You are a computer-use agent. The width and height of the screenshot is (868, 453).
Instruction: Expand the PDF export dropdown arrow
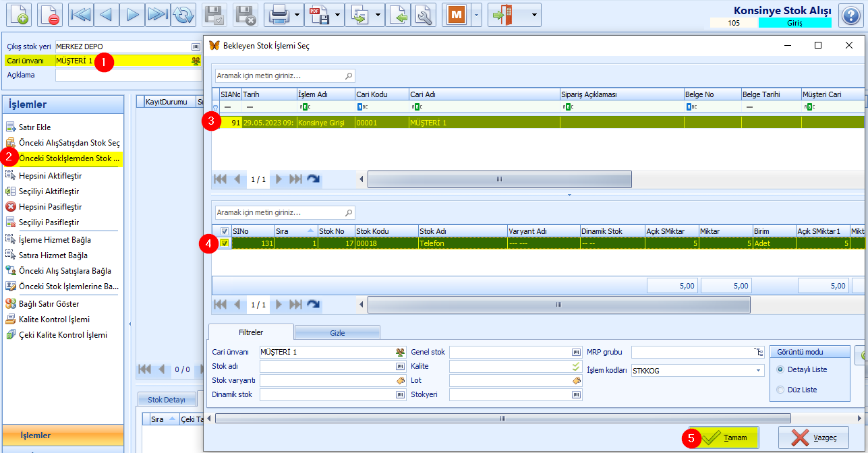click(x=337, y=15)
